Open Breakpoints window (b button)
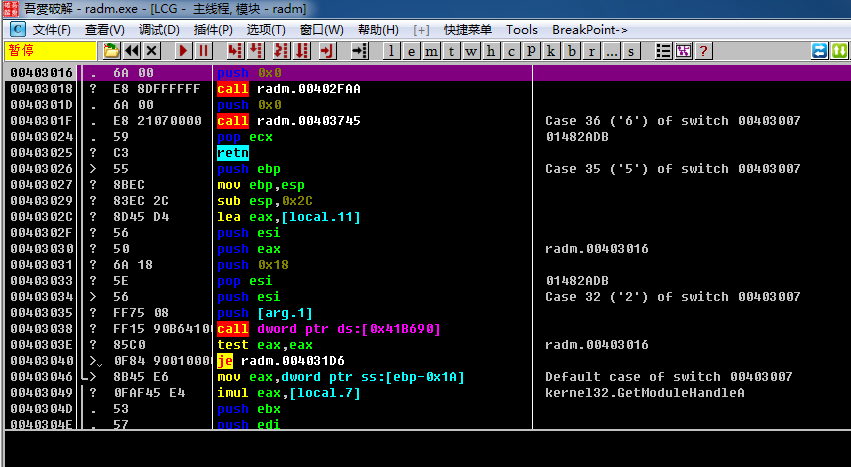Image resolution: width=851 pixels, height=467 pixels. pos(571,51)
